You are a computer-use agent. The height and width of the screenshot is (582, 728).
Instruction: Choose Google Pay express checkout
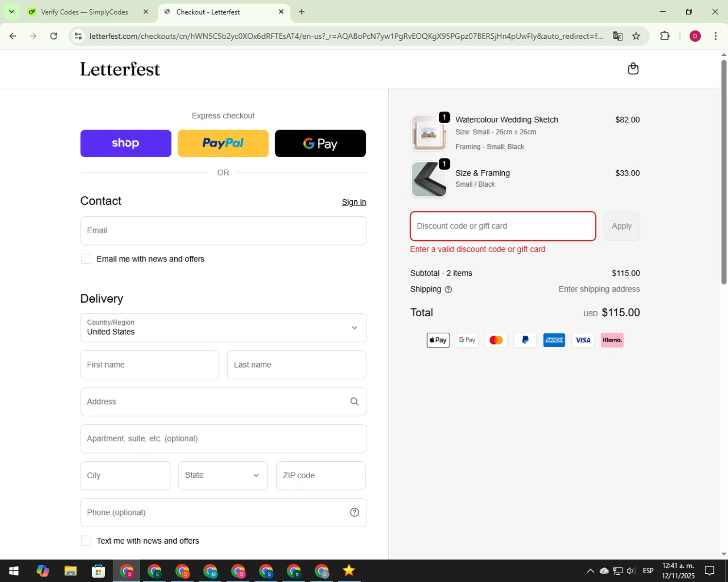click(x=320, y=143)
